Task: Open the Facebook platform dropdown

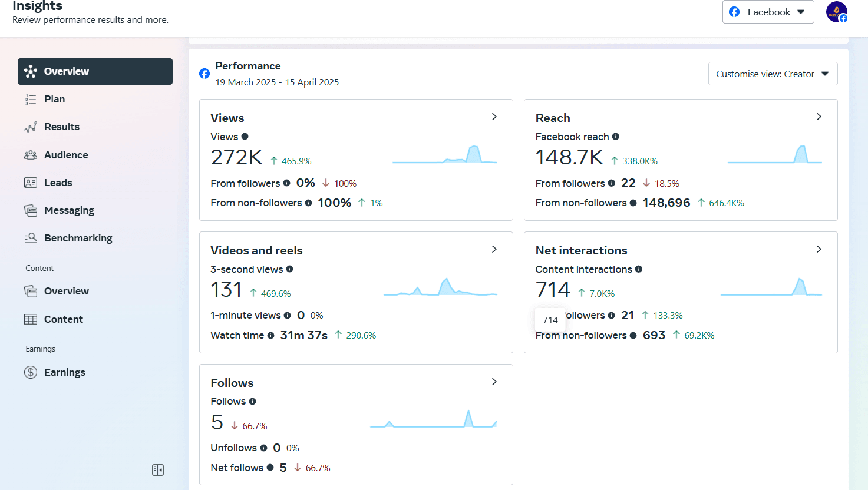Action: coord(768,12)
